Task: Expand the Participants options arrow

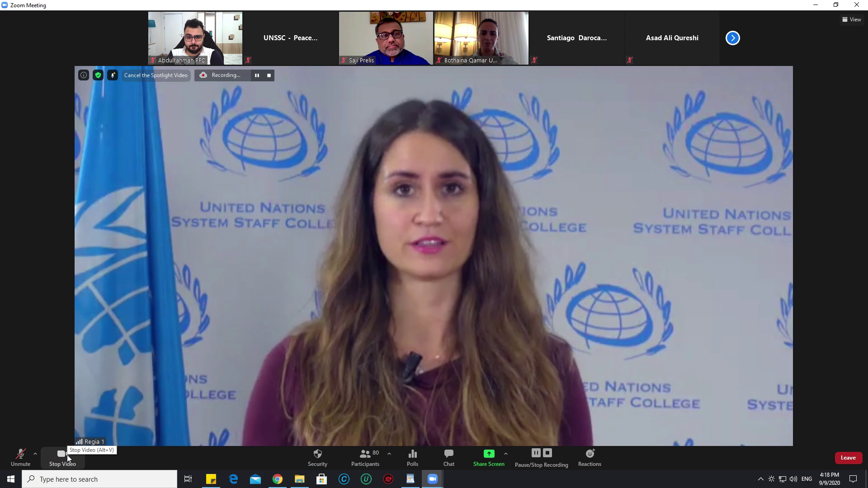Action: (x=389, y=454)
